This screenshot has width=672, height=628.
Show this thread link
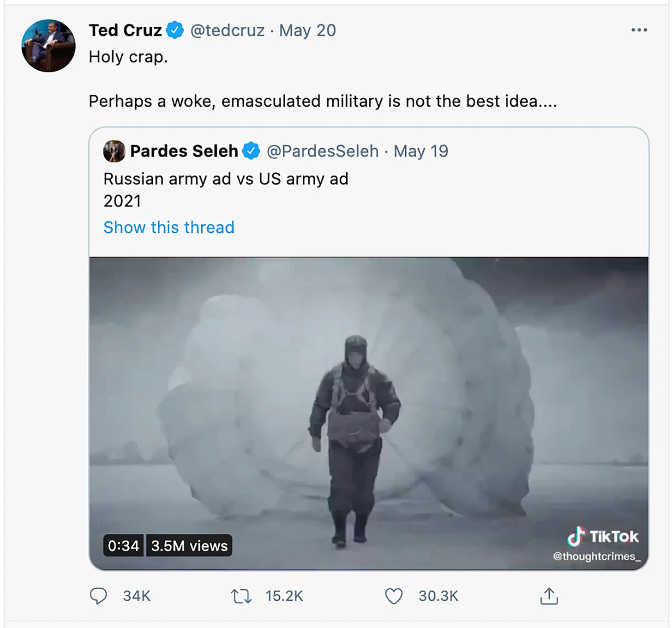pyautogui.click(x=169, y=227)
